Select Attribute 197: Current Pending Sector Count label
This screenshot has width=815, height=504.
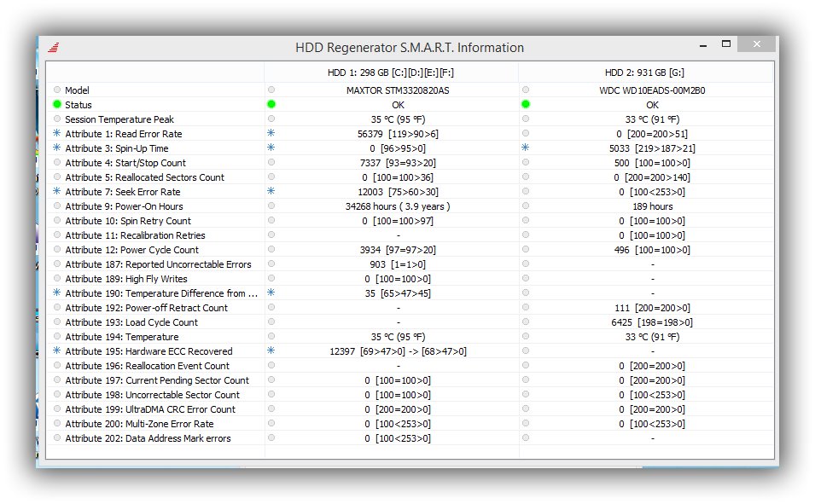[157, 381]
